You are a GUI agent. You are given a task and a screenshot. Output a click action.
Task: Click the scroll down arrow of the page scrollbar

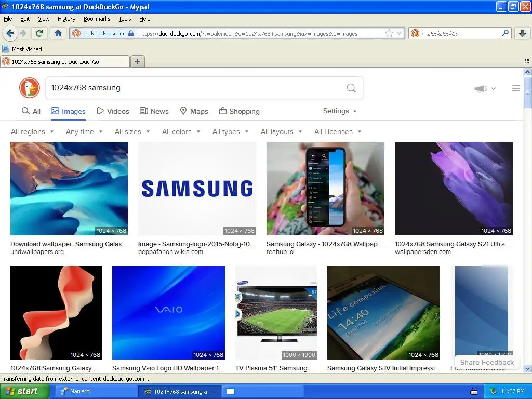point(527,368)
